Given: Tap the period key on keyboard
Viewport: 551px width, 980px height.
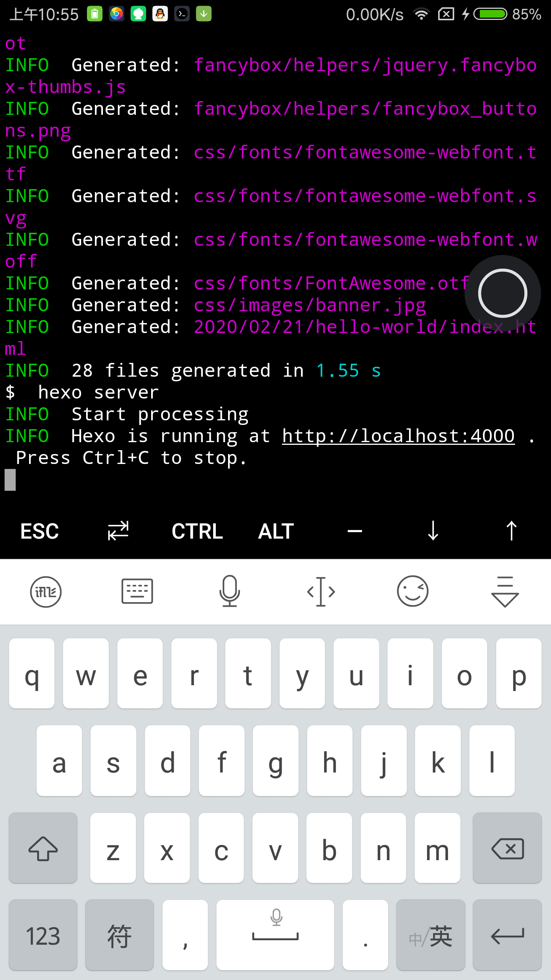Looking at the screenshot, I should point(365,935).
